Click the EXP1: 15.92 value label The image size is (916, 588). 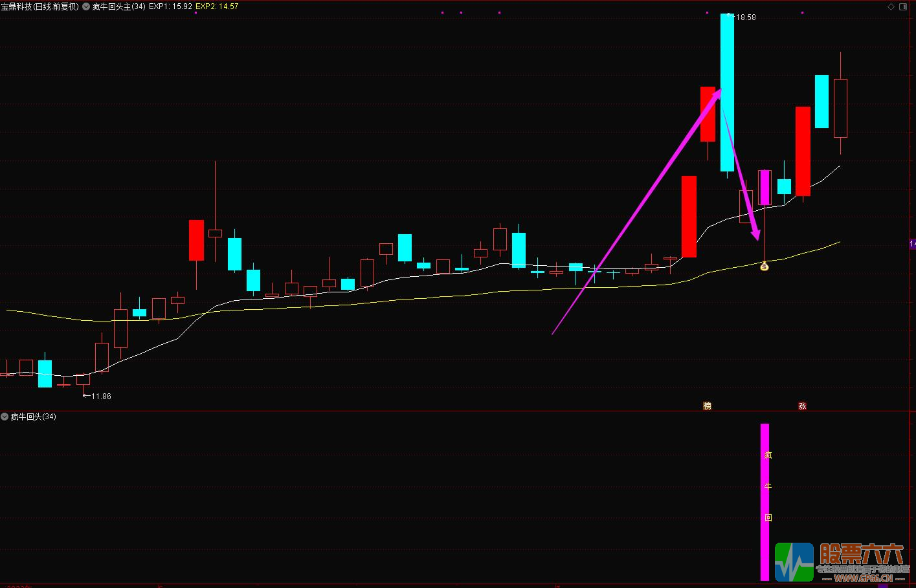[170, 6]
